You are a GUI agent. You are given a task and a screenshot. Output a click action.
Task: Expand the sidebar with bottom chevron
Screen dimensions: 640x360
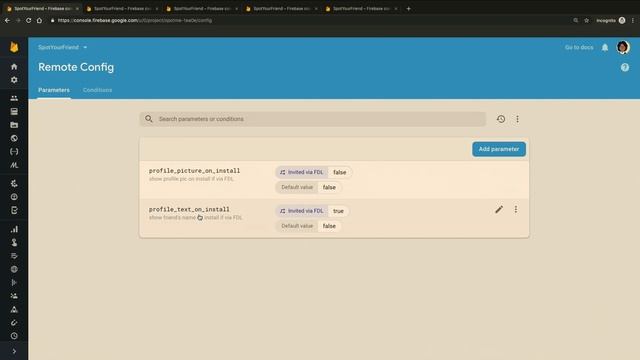coord(14,351)
